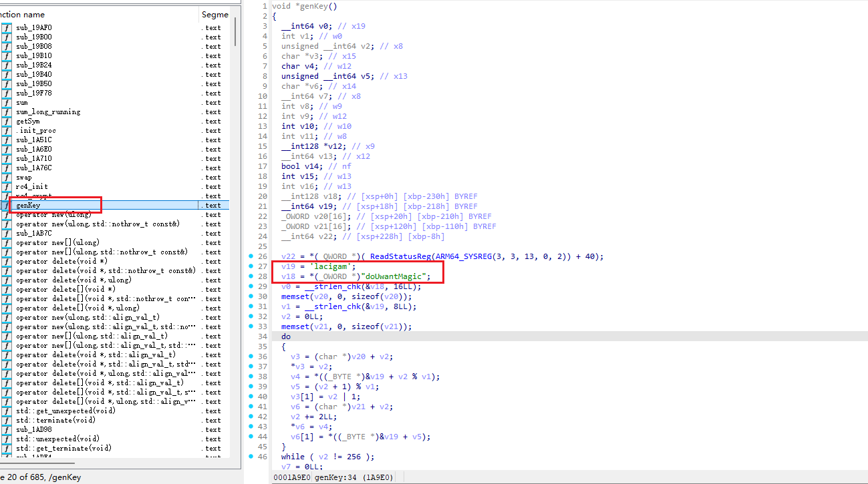Click the function icon next to sum_long_running
The width and height of the screenshot is (868, 484).
pyautogui.click(x=6, y=112)
